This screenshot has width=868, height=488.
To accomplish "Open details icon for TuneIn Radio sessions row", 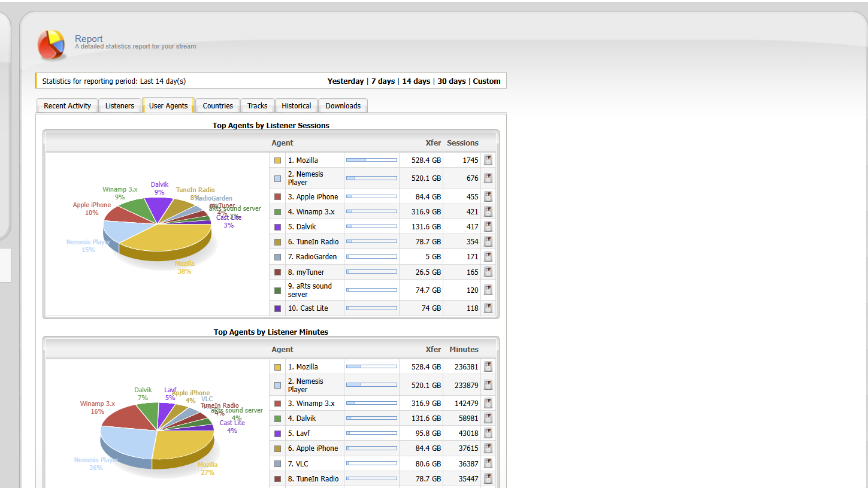I will tap(488, 242).
